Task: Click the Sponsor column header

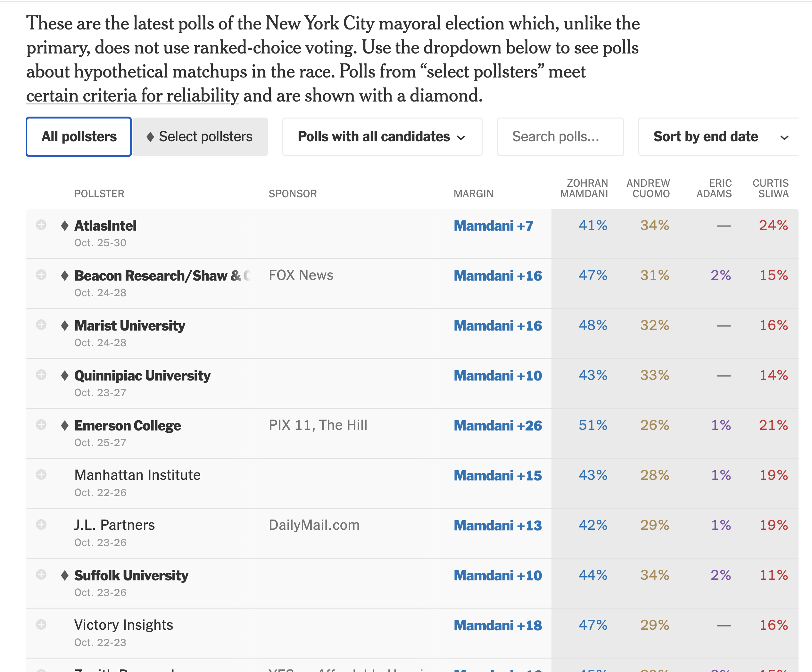Action: [293, 193]
